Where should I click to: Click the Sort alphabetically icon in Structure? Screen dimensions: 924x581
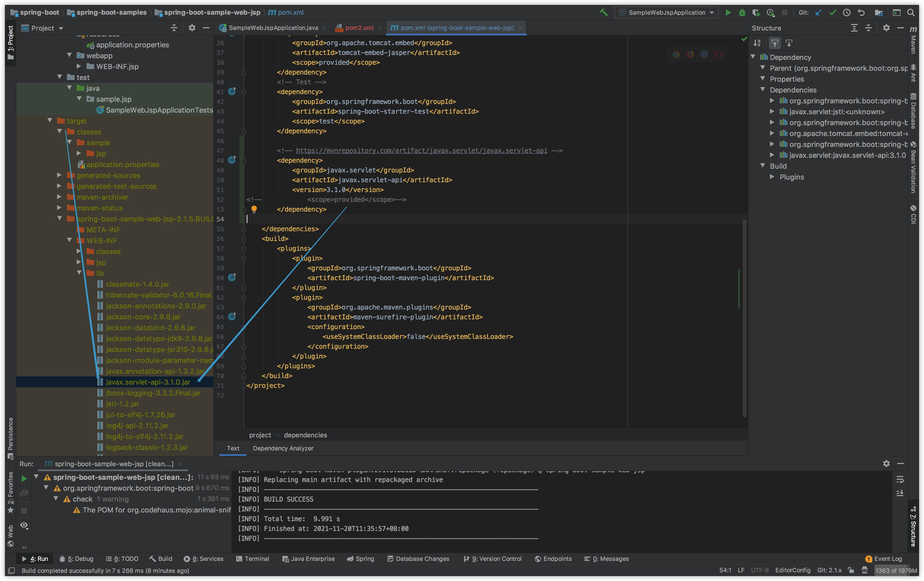[757, 43]
